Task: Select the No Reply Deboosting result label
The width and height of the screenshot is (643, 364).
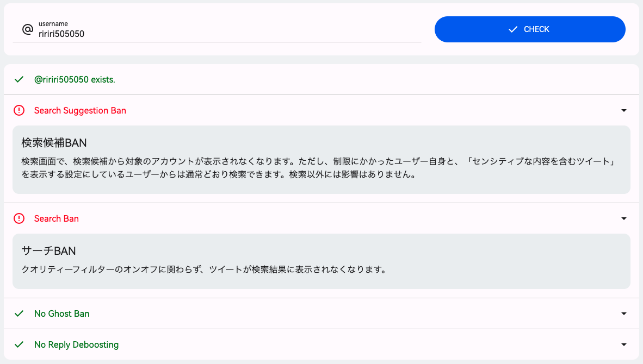Action: pyautogui.click(x=76, y=344)
